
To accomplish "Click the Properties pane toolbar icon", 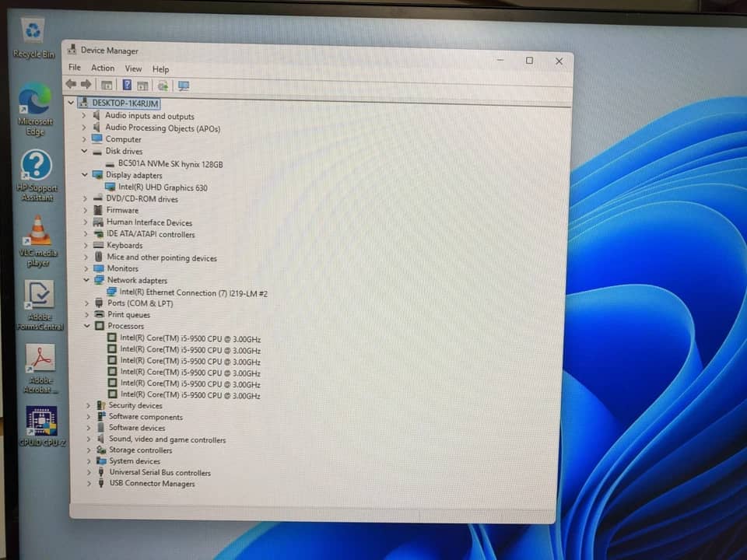I will tap(142, 86).
